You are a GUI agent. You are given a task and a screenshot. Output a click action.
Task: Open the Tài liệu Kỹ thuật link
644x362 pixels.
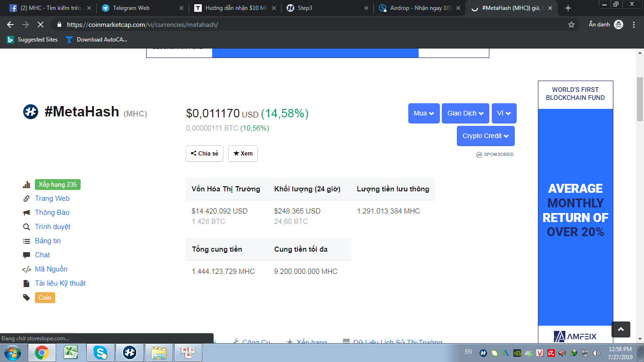click(x=60, y=283)
